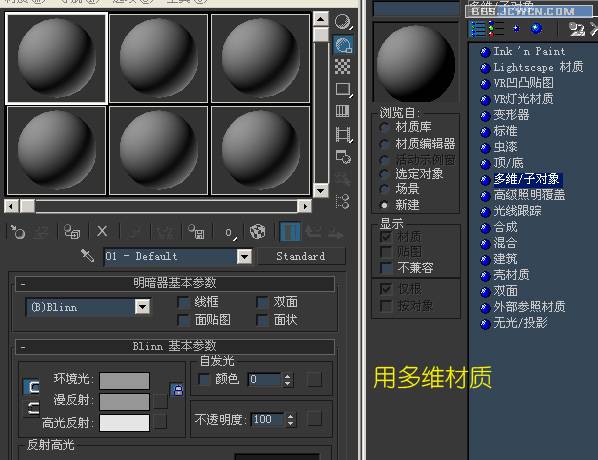Click the Standard material type button
The image size is (598, 460).
click(x=301, y=256)
